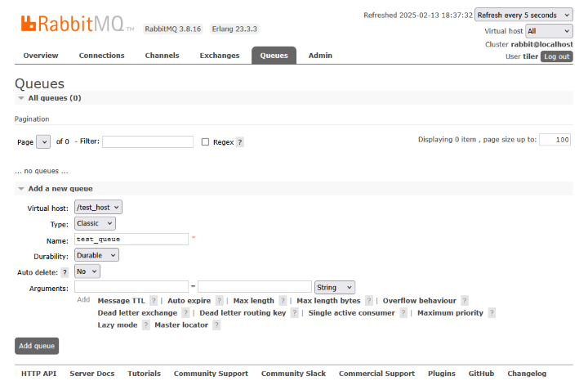The width and height of the screenshot is (588, 390).
Task: Add Max length bytes argument
Action: point(328,301)
